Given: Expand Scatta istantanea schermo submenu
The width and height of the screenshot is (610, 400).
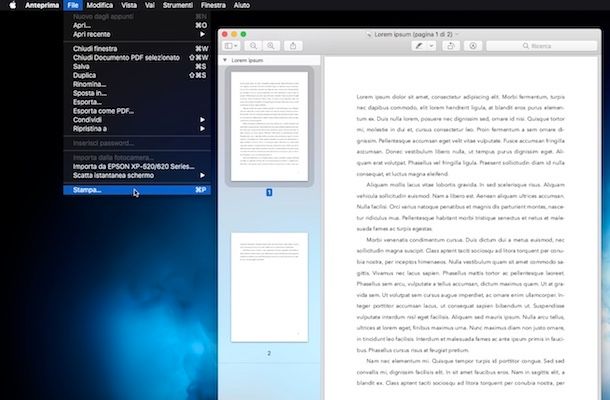Looking at the screenshot, I should tap(137, 175).
